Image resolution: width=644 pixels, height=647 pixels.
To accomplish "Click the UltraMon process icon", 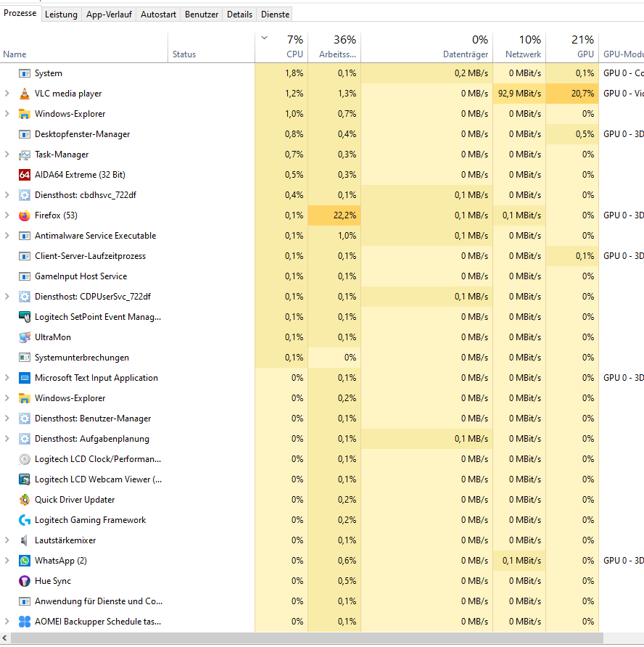I will (x=25, y=337).
